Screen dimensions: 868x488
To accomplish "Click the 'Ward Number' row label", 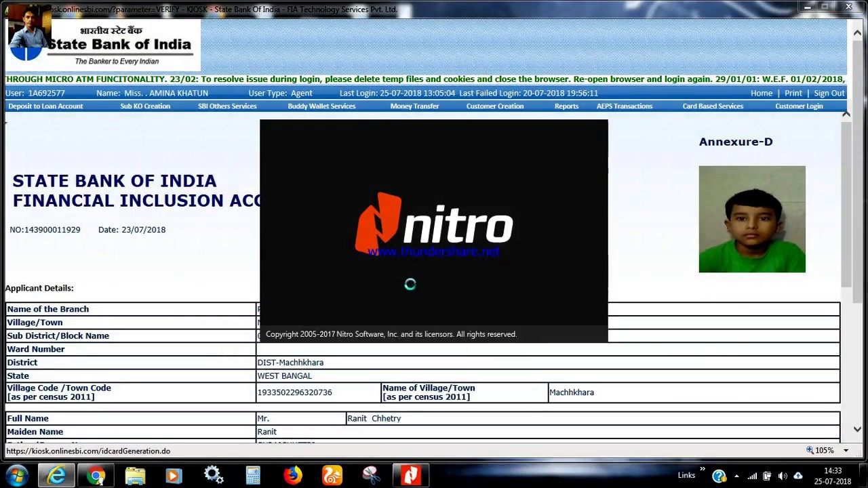I will tap(36, 349).
